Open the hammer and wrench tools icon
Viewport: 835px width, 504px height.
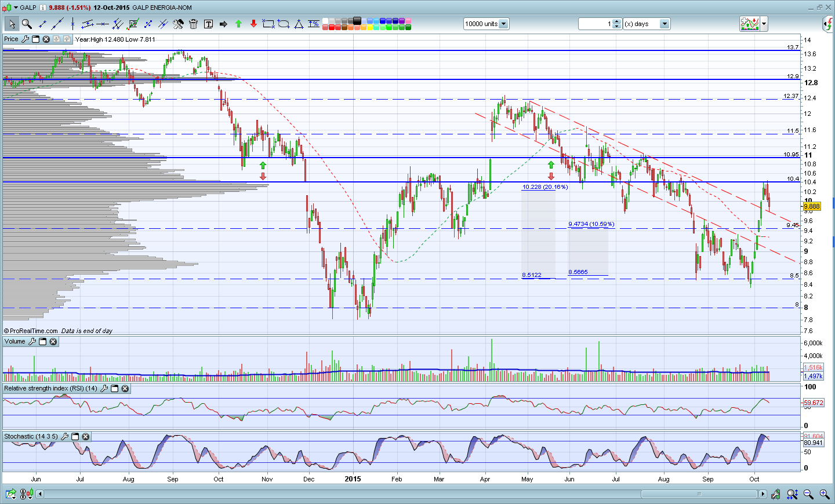click(178, 24)
